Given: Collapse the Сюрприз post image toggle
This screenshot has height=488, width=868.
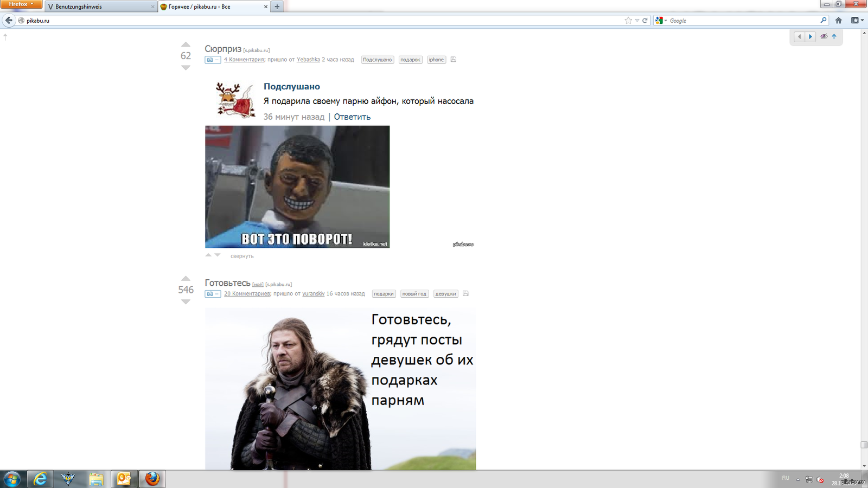Looking at the screenshot, I should point(213,60).
